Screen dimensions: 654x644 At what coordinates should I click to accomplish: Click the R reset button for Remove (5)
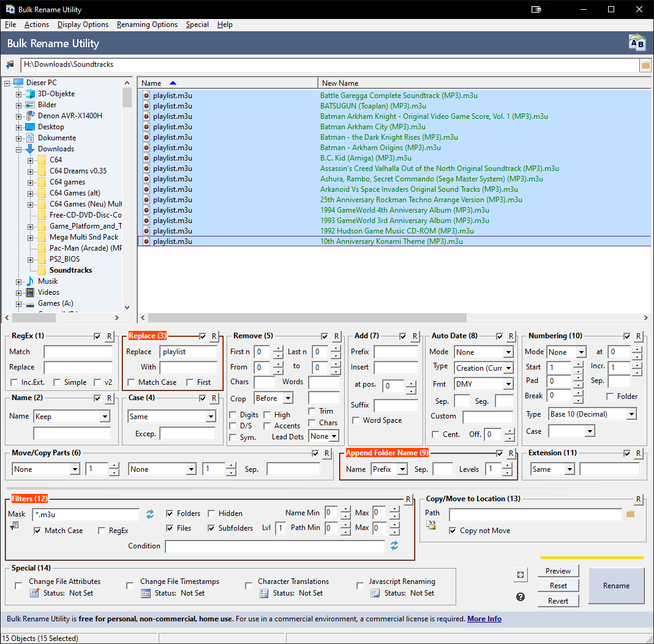pos(336,336)
